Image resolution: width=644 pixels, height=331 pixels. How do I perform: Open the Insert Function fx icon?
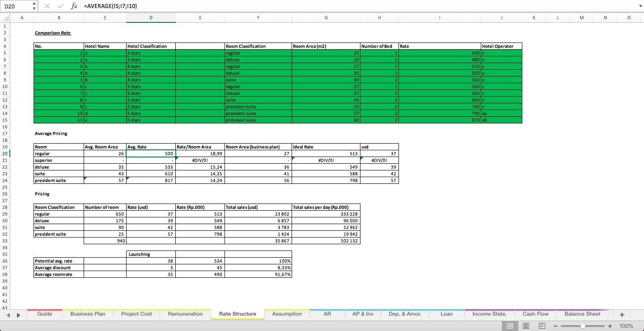(x=74, y=6)
